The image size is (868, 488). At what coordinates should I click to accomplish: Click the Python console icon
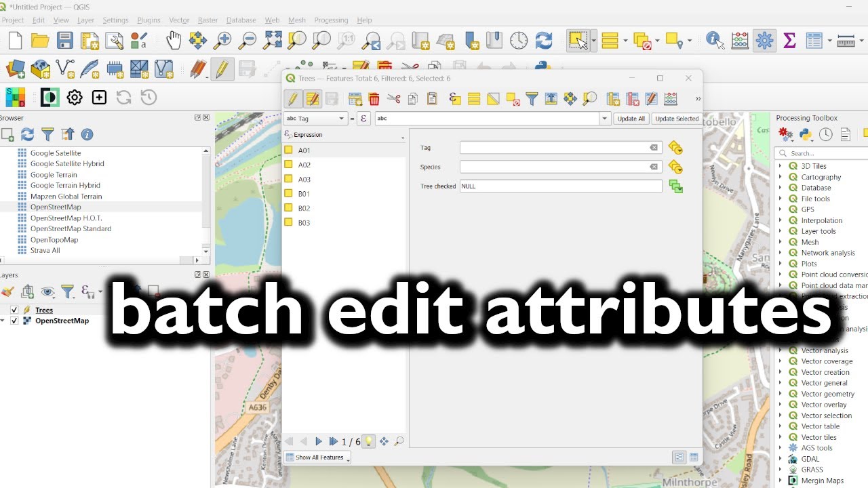[542, 66]
